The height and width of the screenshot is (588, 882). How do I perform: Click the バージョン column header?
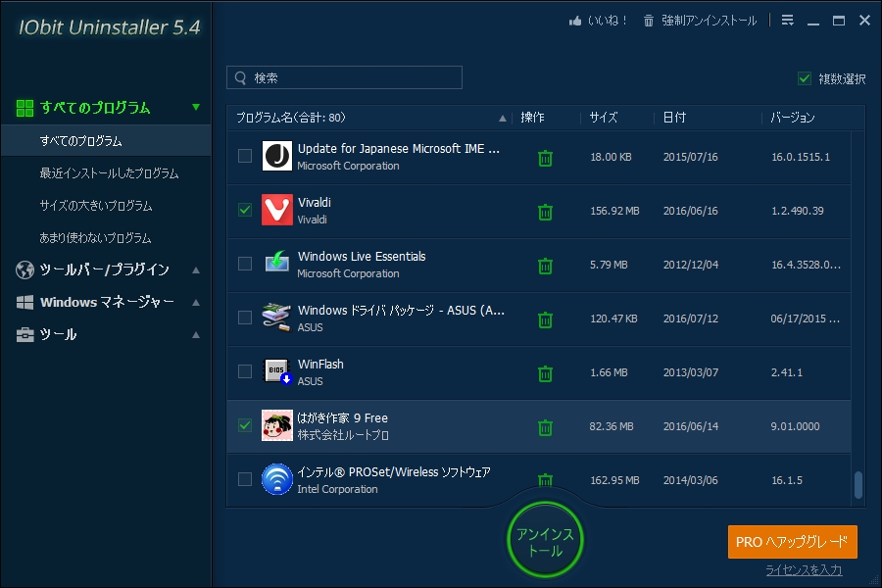click(792, 118)
